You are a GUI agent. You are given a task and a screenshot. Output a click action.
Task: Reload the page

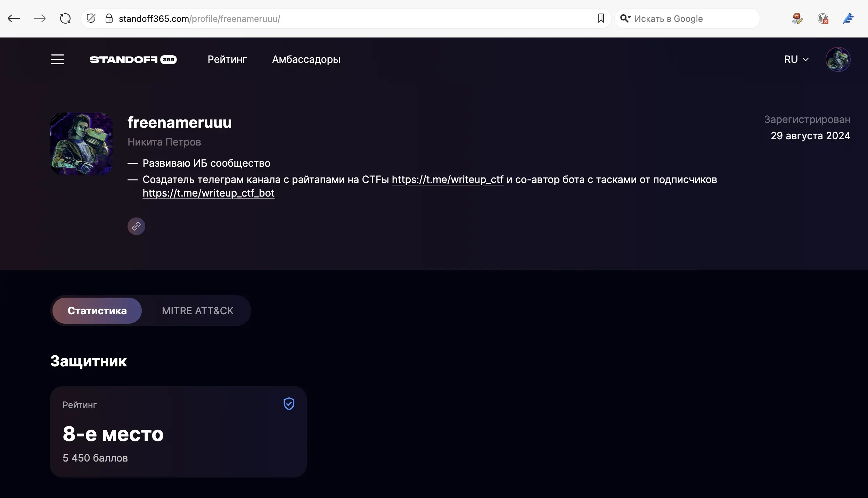(65, 18)
